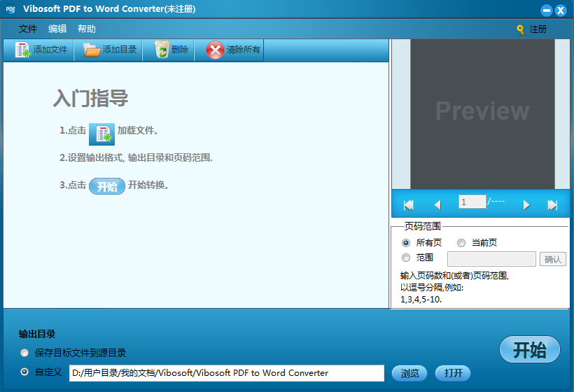Click the 注册 register link text
Screen dimensions: 574x392
point(538,29)
